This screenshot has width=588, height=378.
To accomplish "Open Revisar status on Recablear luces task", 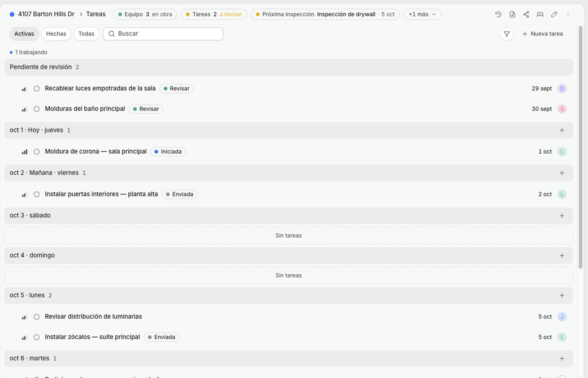I will [x=177, y=89].
